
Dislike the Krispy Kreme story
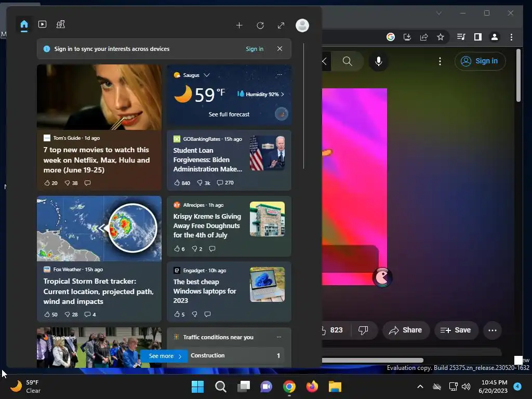[197, 249]
